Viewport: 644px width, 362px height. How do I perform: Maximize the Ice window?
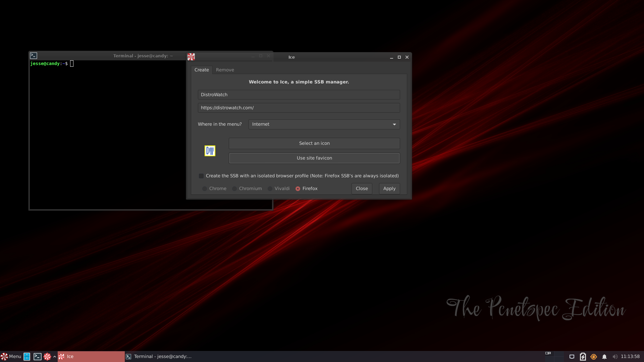[399, 57]
